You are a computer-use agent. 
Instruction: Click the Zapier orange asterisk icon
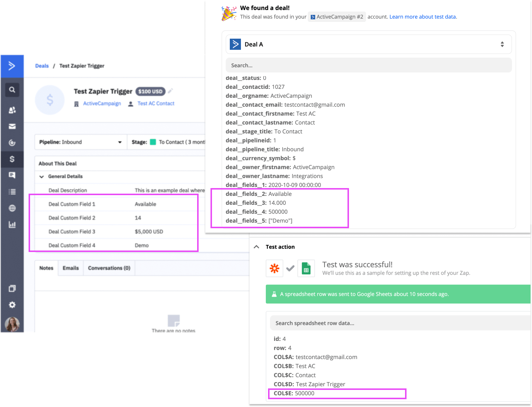click(x=274, y=268)
